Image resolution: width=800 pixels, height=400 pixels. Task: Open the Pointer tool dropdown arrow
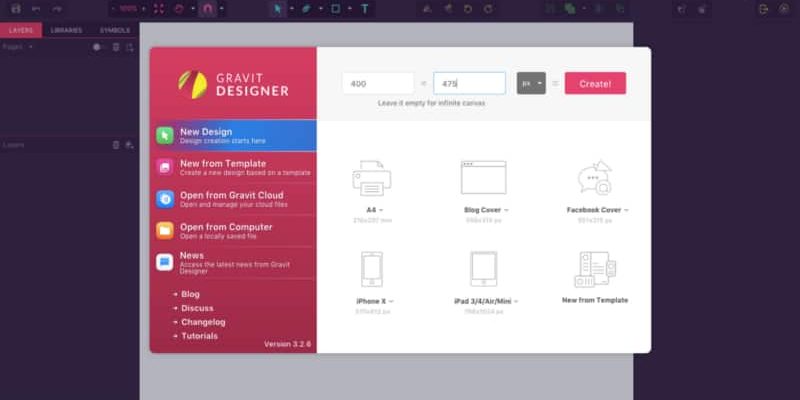[x=291, y=9]
